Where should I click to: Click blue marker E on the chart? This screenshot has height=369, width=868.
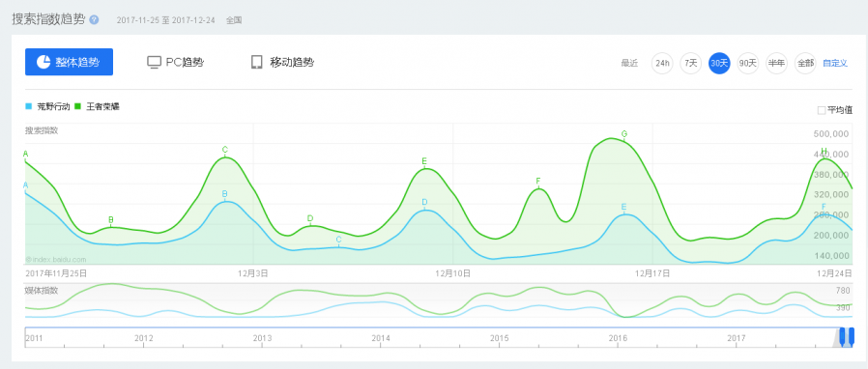[x=623, y=208]
